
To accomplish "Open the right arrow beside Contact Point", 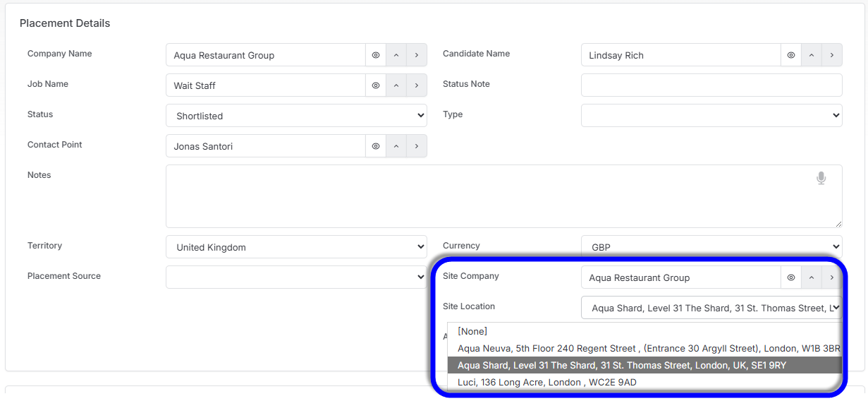I will [x=417, y=146].
